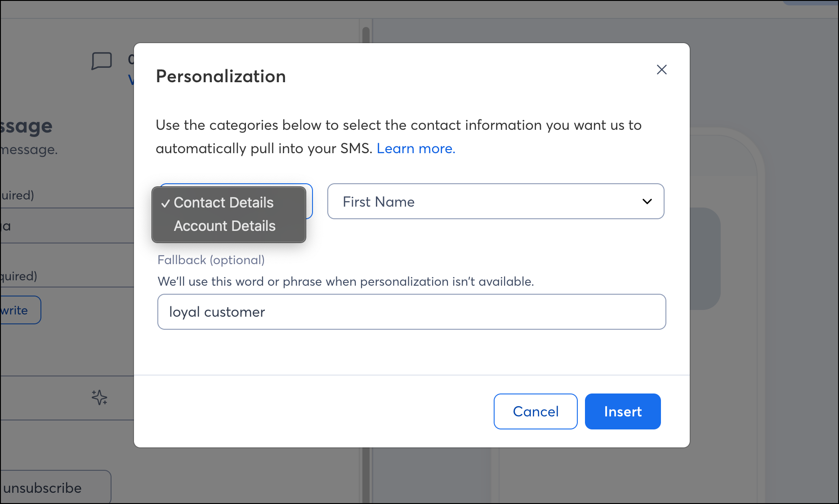Click the checkmark beside Contact Details
This screenshot has height=504, width=839.
[165, 203]
